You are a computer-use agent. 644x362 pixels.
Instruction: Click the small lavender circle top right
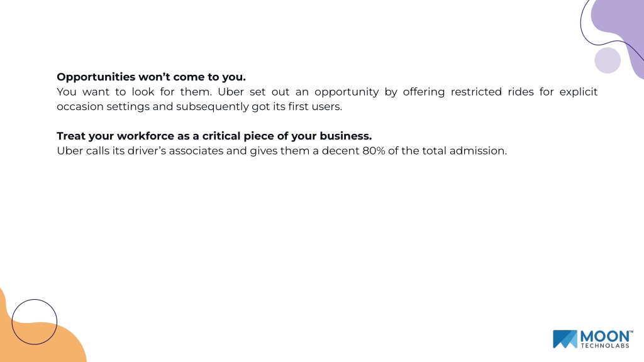click(608, 60)
